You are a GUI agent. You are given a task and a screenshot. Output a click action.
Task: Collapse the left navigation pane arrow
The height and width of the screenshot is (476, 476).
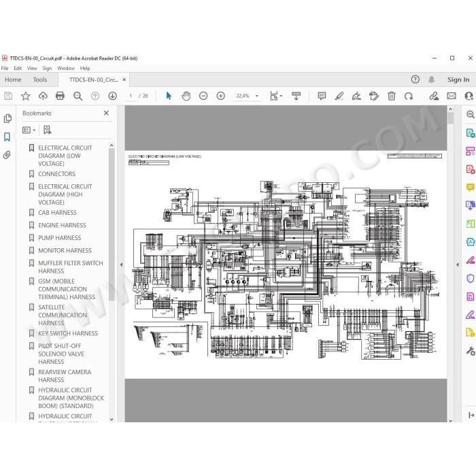coord(121,265)
